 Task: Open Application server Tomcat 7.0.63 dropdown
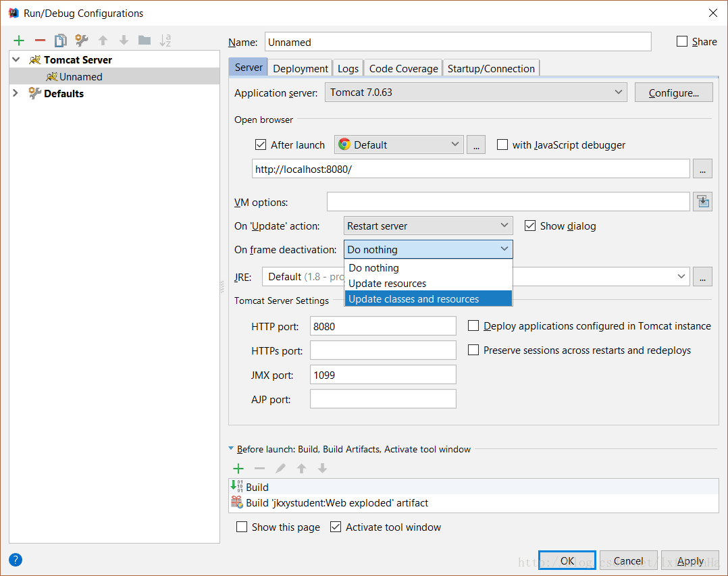point(476,93)
